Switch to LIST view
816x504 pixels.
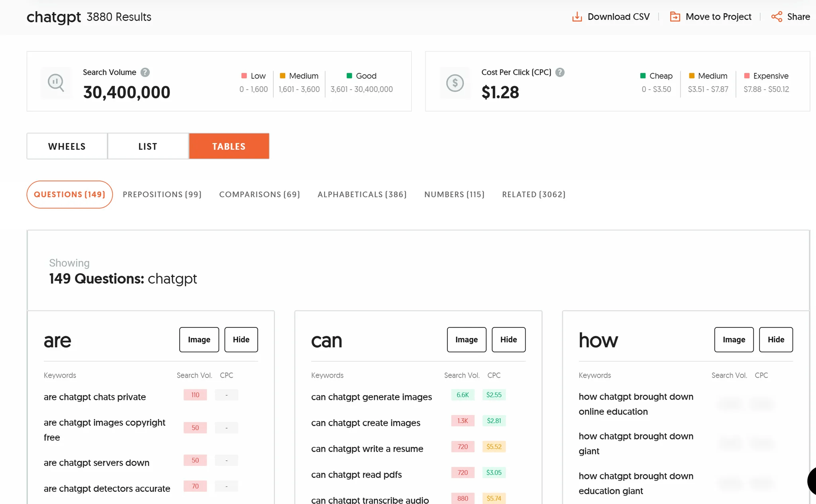[148, 146]
